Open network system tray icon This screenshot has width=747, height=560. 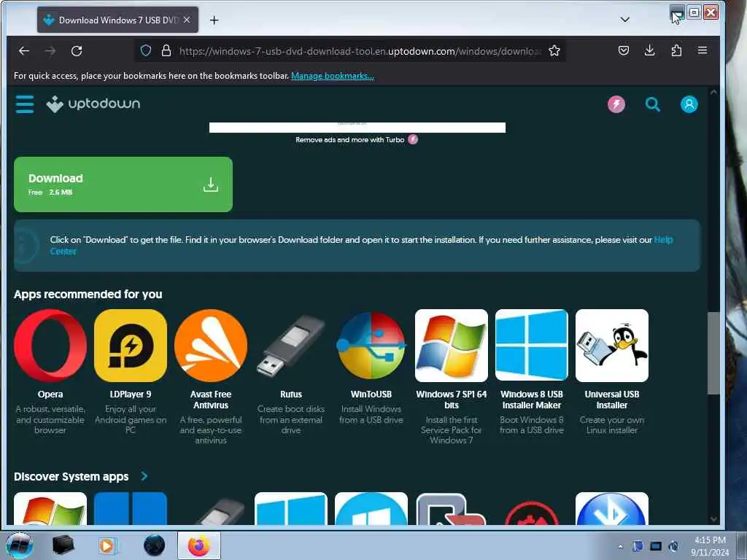click(656, 546)
